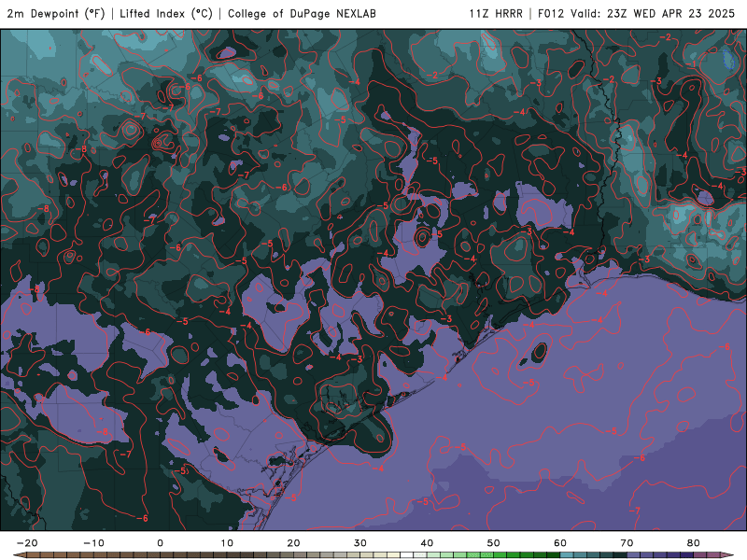Click the "70" label on the color bar

pos(627,543)
